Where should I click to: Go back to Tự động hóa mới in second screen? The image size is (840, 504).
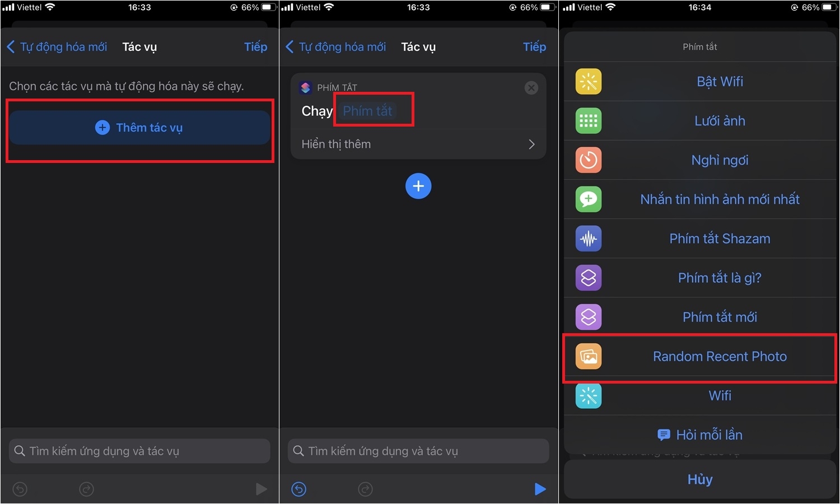click(336, 47)
